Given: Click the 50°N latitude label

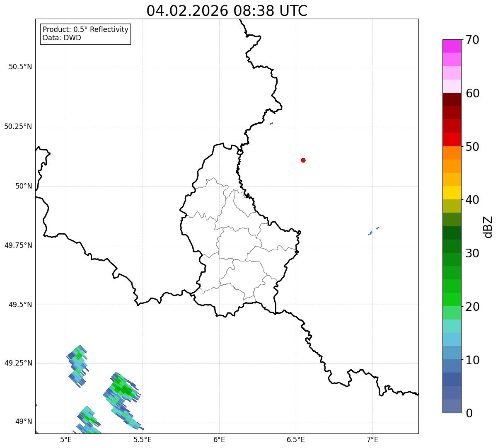Looking at the screenshot, I should [24, 186].
